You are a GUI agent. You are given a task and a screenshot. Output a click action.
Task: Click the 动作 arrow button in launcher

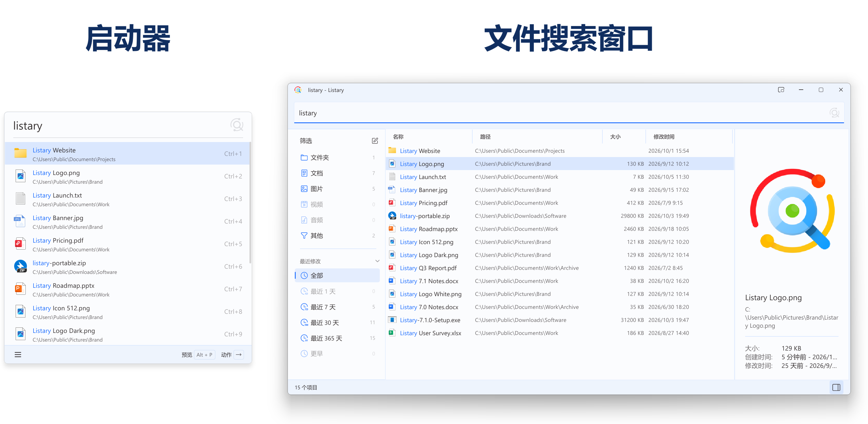tap(232, 355)
